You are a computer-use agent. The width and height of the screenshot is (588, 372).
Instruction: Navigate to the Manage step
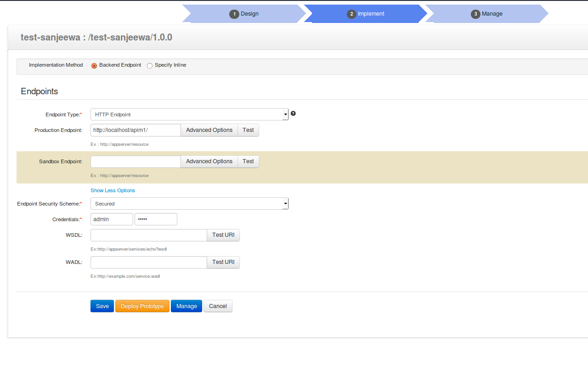(487, 14)
